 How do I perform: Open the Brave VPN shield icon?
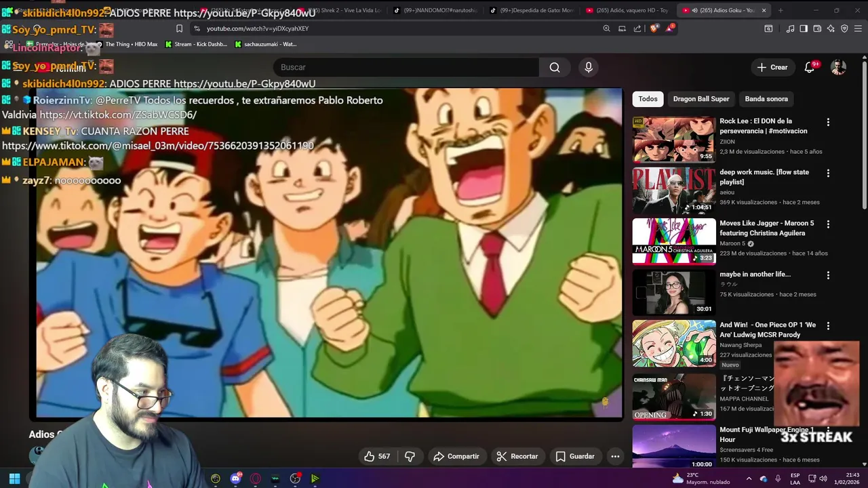point(844,28)
